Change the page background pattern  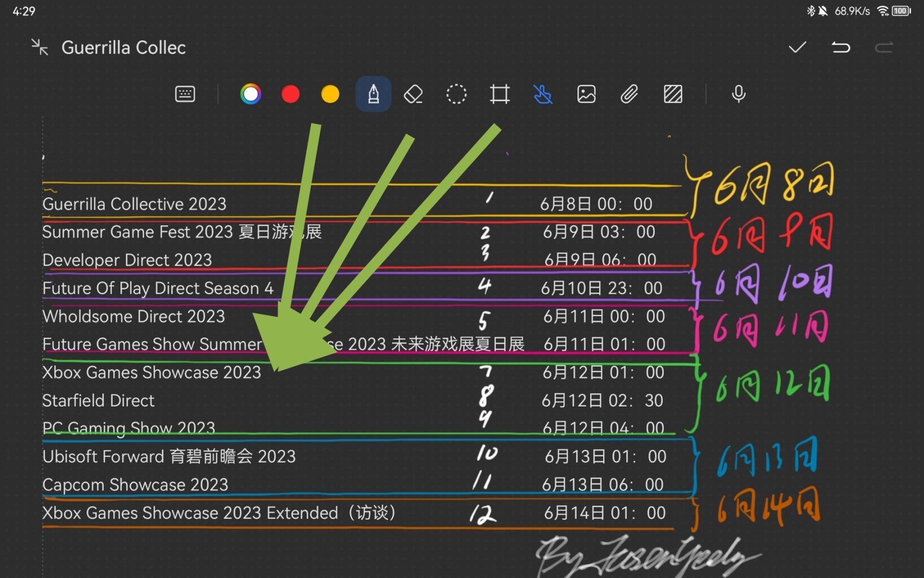[x=673, y=94]
